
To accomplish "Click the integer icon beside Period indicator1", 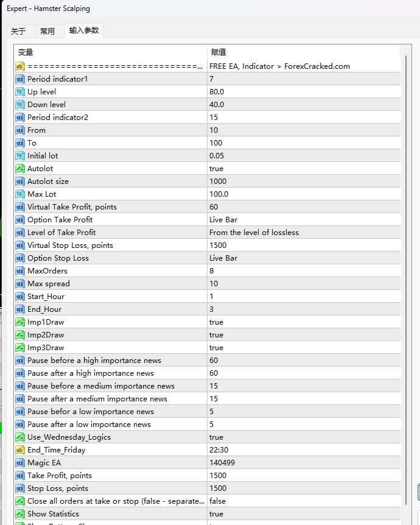I will pos(19,79).
